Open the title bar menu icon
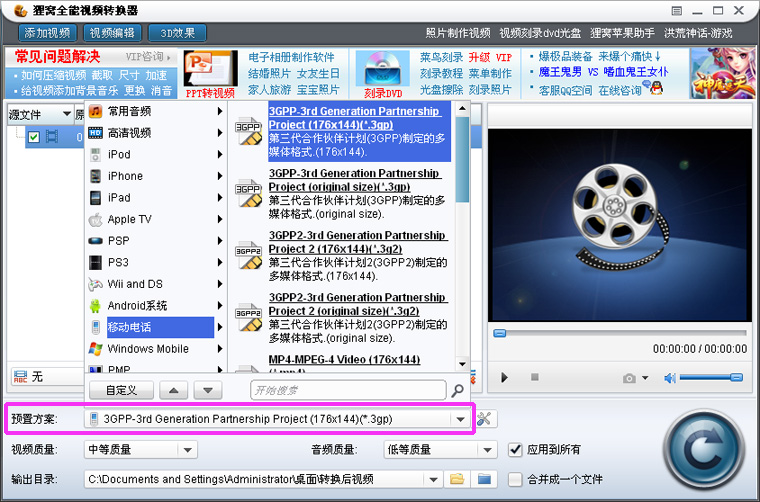This screenshot has width=760, height=502. click(677, 11)
